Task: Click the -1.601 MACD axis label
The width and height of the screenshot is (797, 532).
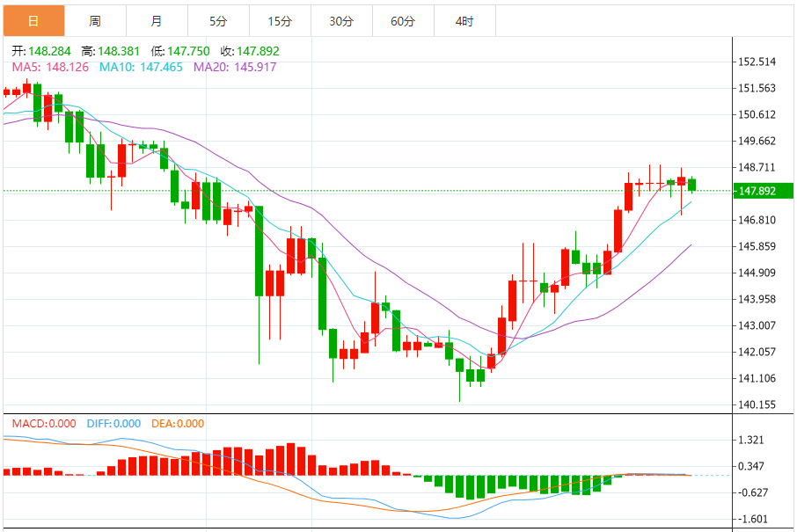Action: [x=753, y=520]
